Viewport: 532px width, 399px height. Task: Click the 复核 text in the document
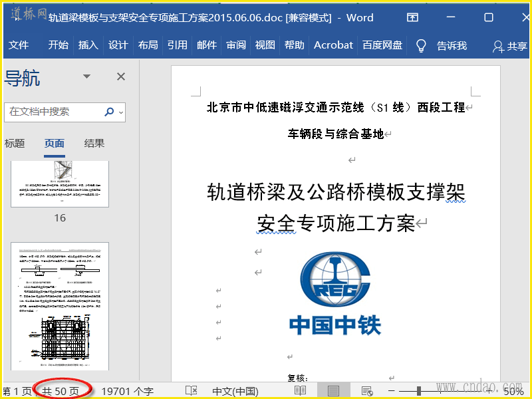[297, 378]
